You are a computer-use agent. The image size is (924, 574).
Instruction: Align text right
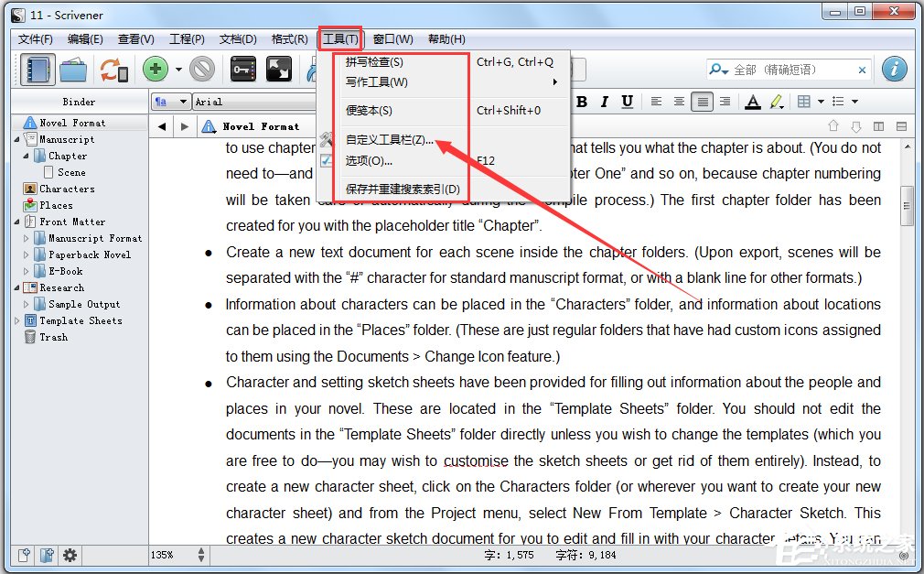(x=725, y=102)
